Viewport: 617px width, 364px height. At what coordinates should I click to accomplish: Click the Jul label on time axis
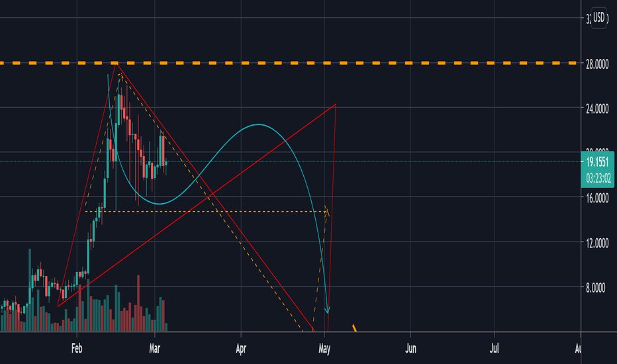(x=495, y=348)
